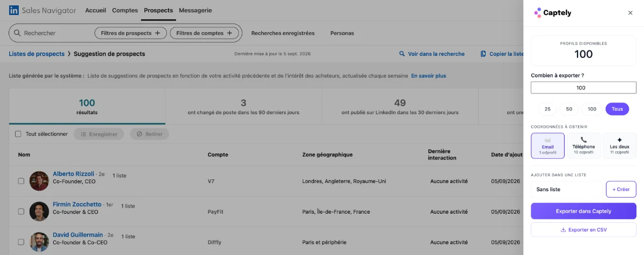Click the Enregistrer button
644x255 pixels.
(99, 134)
